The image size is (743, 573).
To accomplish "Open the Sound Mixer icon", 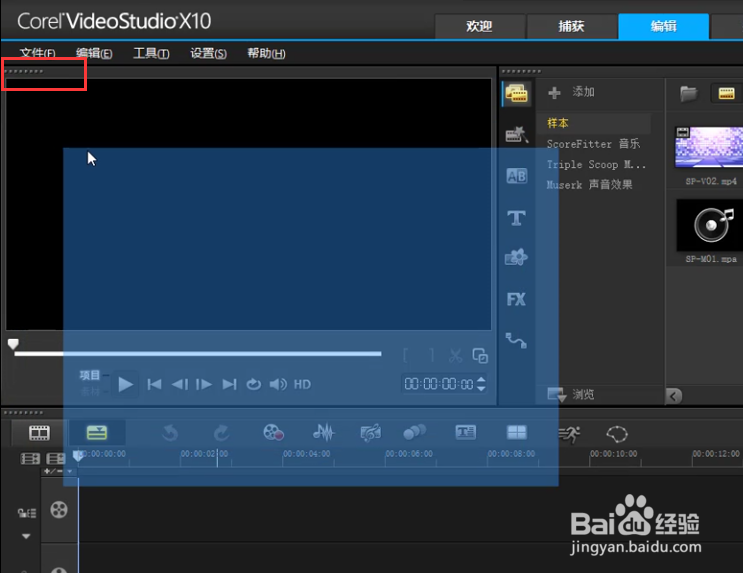I will click(x=324, y=432).
